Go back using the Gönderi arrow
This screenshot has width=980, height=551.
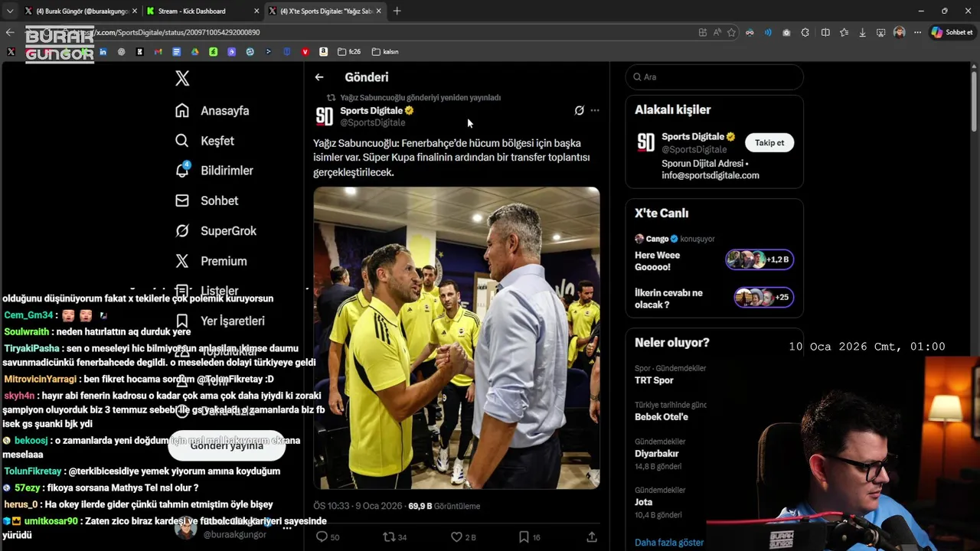click(x=319, y=77)
